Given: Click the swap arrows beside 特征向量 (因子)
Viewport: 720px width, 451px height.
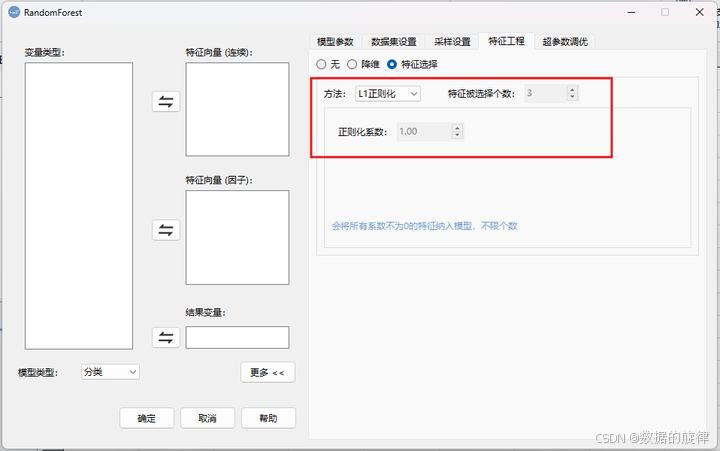Looking at the screenshot, I should coord(166,230).
